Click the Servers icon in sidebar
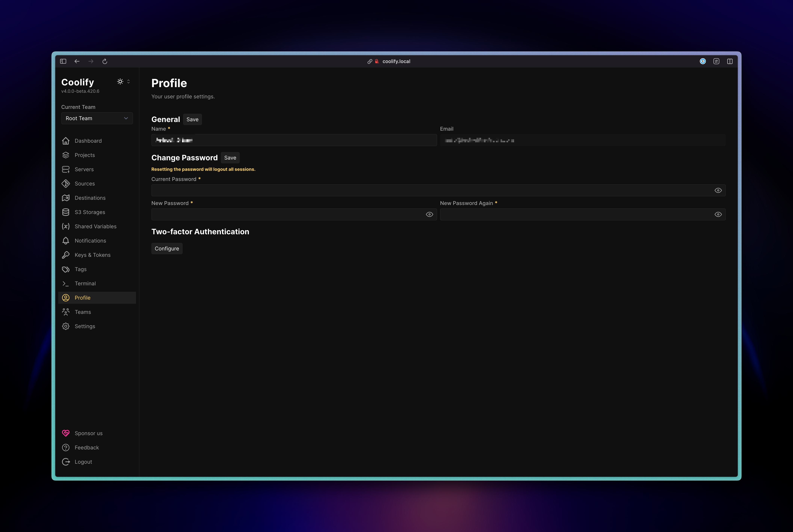Image resolution: width=793 pixels, height=532 pixels. click(66, 169)
